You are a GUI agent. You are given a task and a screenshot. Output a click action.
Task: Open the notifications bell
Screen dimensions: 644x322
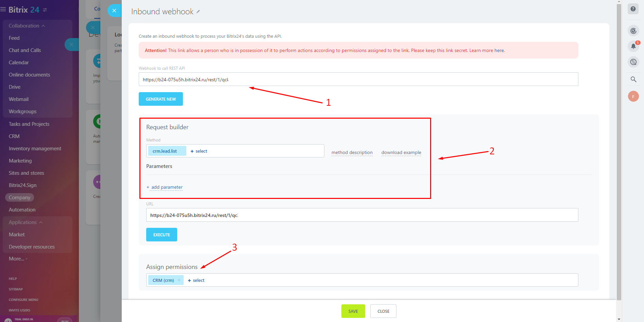click(x=633, y=46)
